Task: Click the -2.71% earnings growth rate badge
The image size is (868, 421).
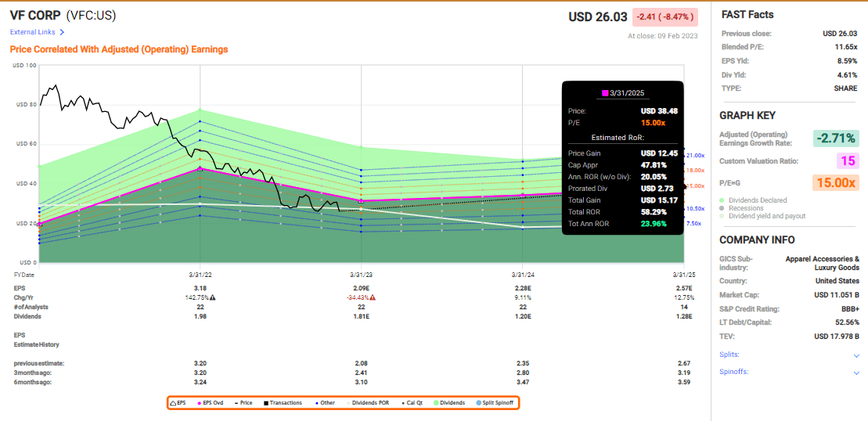Action: (x=835, y=139)
